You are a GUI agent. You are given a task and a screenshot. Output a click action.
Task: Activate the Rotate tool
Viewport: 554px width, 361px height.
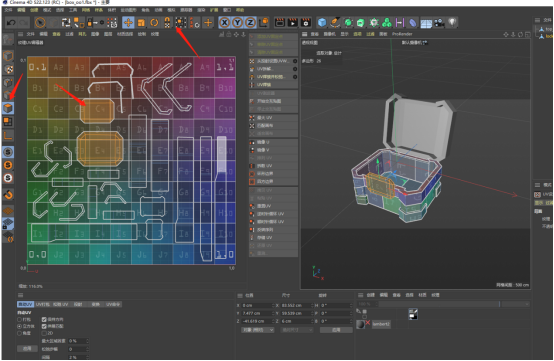click(x=154, y=23)
